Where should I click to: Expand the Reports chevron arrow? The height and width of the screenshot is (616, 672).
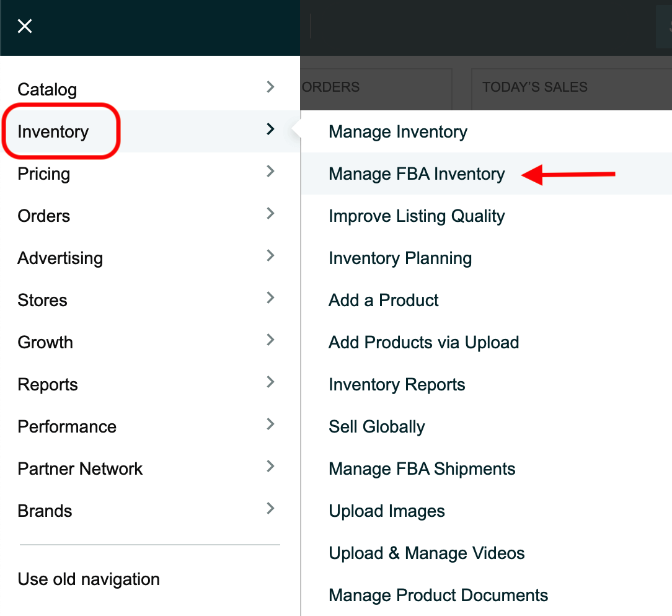[270, 382]
